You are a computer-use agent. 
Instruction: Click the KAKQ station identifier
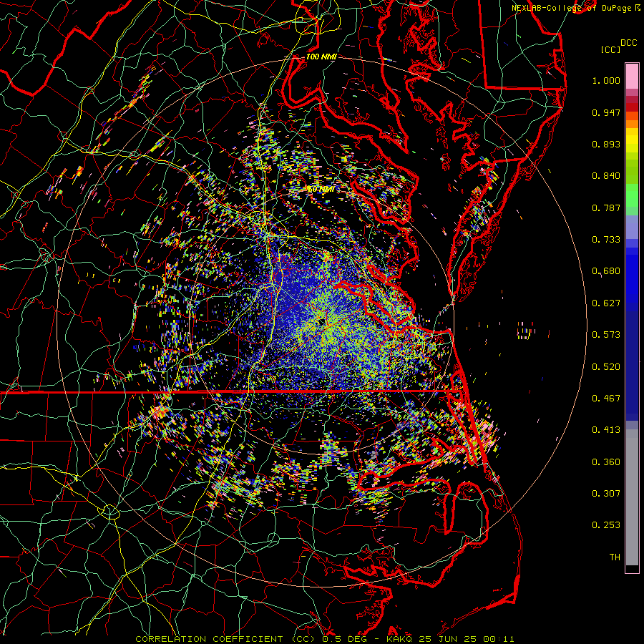click(x=400, y=639)
